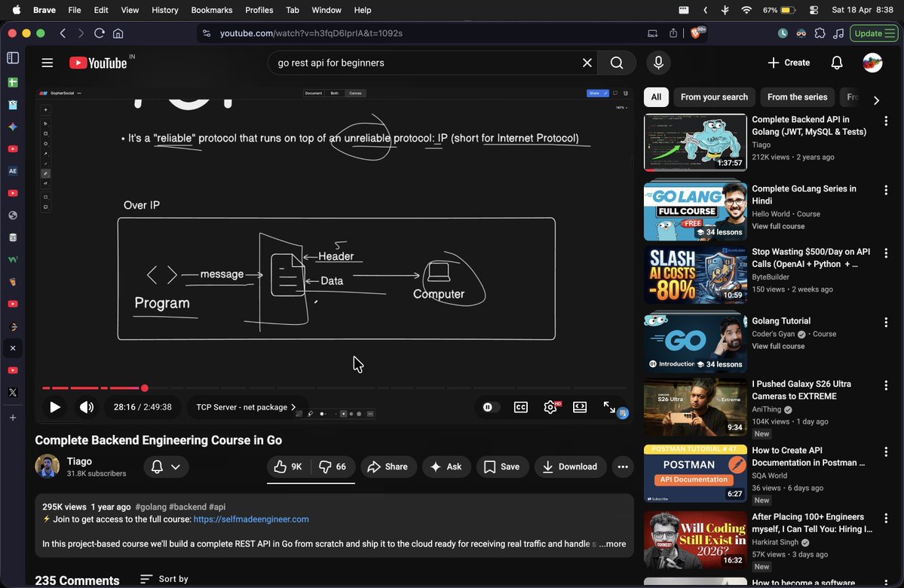The height and width of the screenshot is (588, 904).
Task: Open media control music note icon
Action: click(x=838, y=33)
